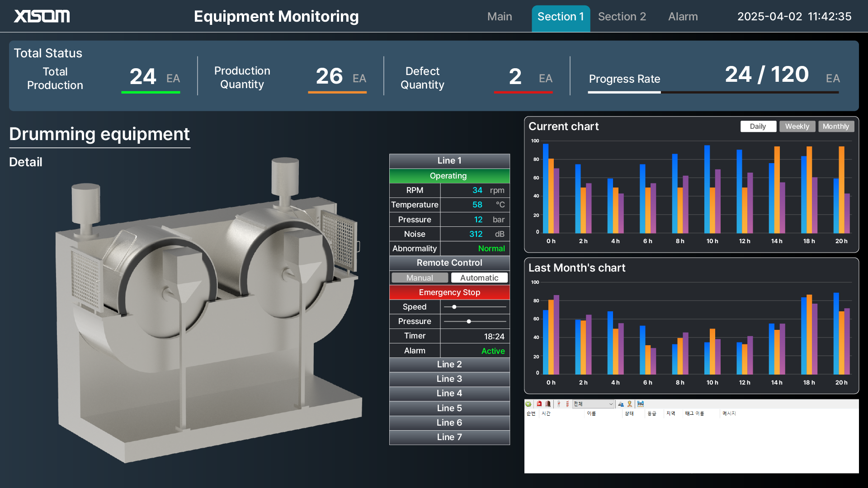
Task: Select the red siren alarm icon
Action: click(x=539, y=404)
